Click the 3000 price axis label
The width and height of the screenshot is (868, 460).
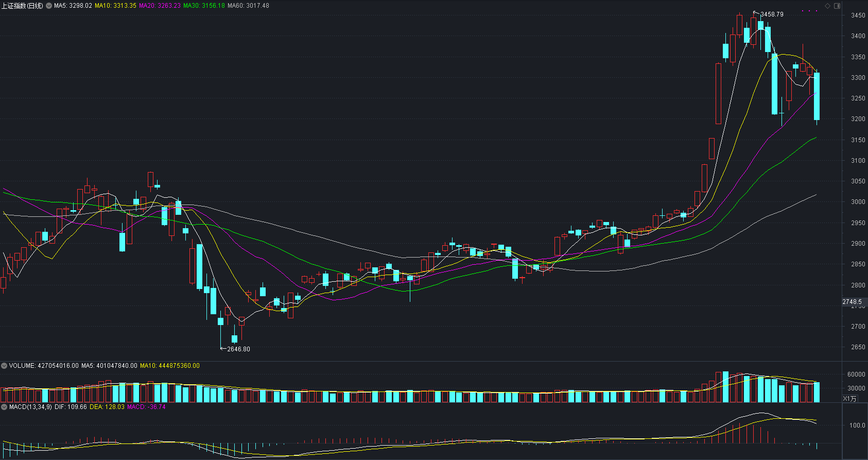[x=858, y=202]
